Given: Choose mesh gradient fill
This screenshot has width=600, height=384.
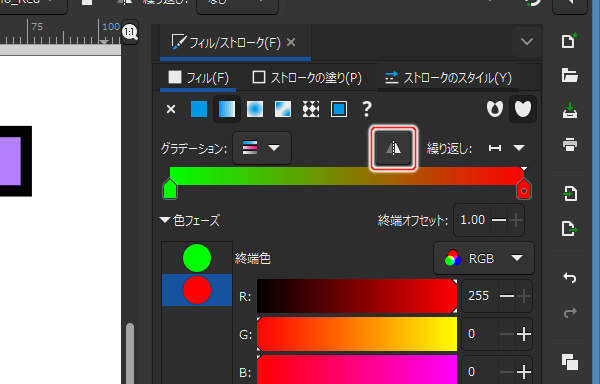Looking at the screenshot, I should [x=283, y=109].
